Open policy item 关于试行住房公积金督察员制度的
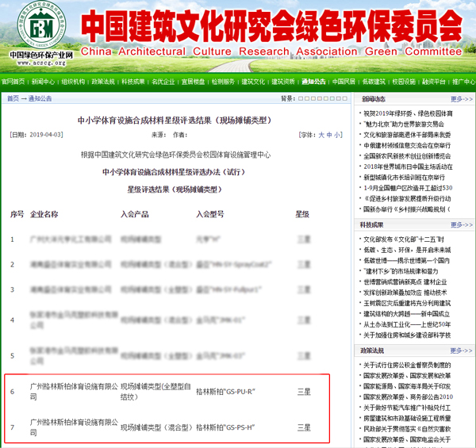Screen dimensions: 476x448 407,366
